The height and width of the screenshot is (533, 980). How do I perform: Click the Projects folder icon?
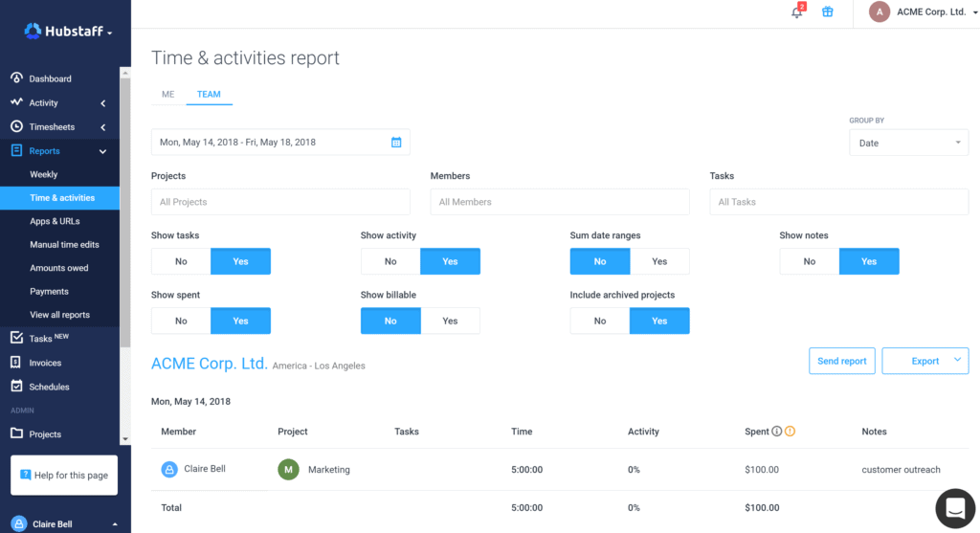(17, 433)
